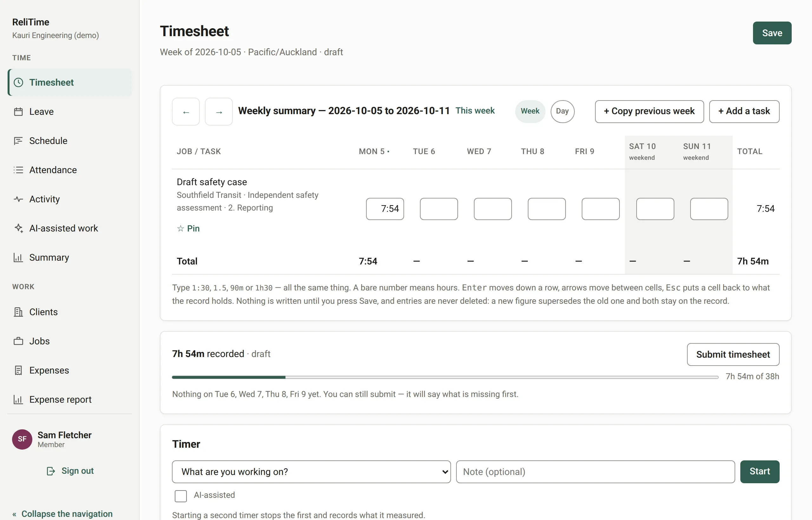Click the Schedule sidebar icon
Screen dimensions: 812x520
point(18,141)
